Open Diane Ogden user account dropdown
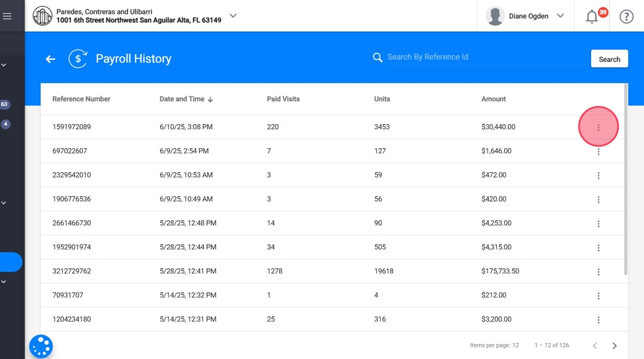644x359 pixels. (526, 16)
